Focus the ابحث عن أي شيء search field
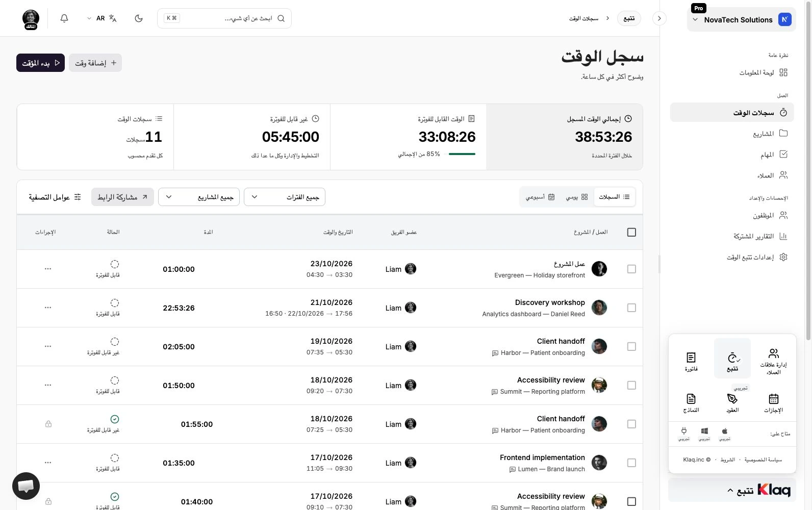The width and height of the screenshot is (812, 510). pyautogui.click(x=224, y=18)
